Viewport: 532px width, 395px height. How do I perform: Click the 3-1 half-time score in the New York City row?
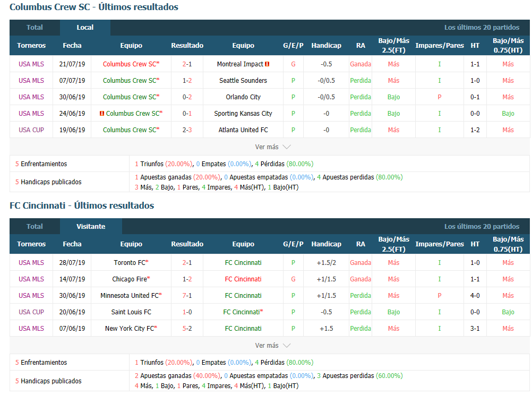[x=475, y=329]
